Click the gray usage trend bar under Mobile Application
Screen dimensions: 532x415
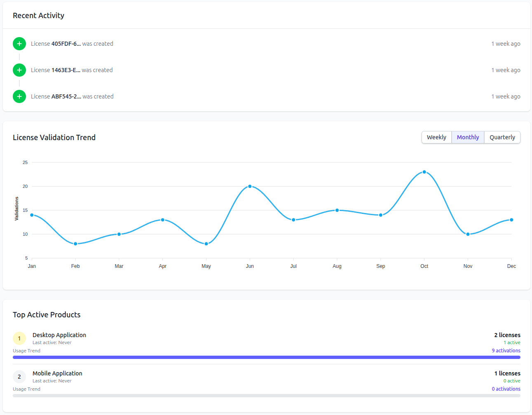click(x=266, y=395)
